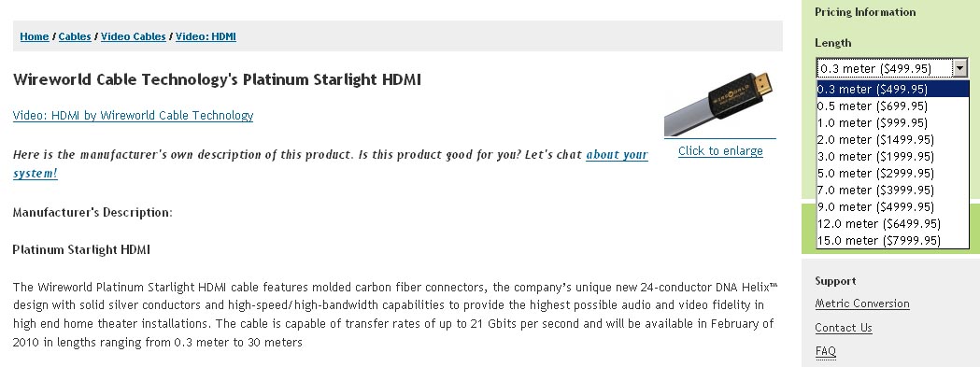Select 9.0 meter ($4999.95) from list
Viewport: 980px width, 367px height.
pyautogui.click(x=892, y=207)
